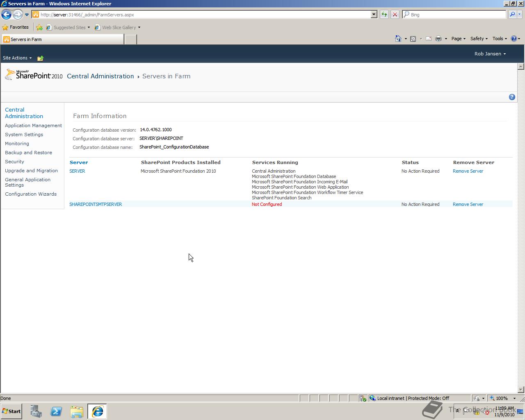Image resolution: width=525 pixels, height=420 pixels.
Task: Click the browser Forward arrow button
Action: pos(18,14)
